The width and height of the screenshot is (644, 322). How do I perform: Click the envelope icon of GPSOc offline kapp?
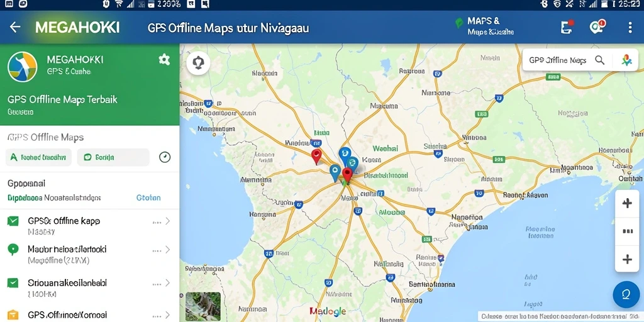[x=13, y=221]
